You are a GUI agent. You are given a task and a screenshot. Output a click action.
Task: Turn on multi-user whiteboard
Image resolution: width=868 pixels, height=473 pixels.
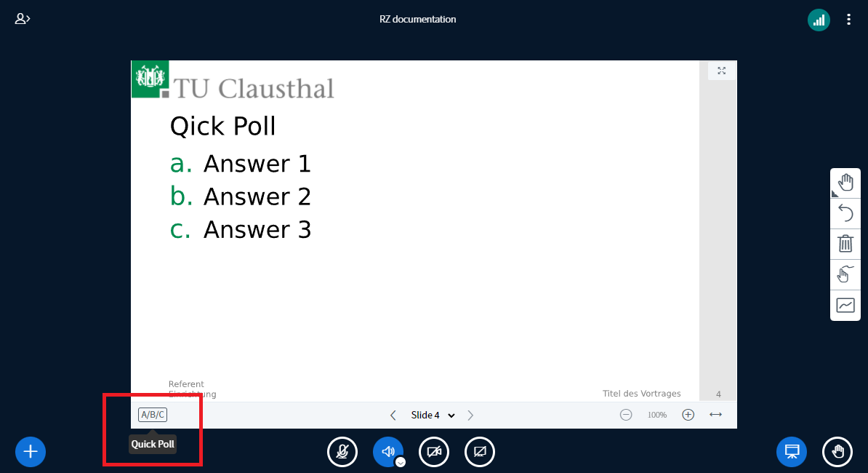coord(845,274)
